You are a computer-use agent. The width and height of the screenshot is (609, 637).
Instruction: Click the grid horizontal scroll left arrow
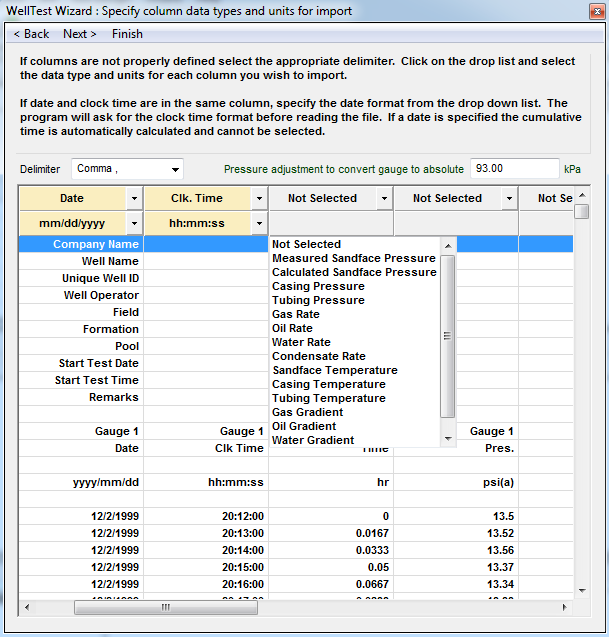27,608
